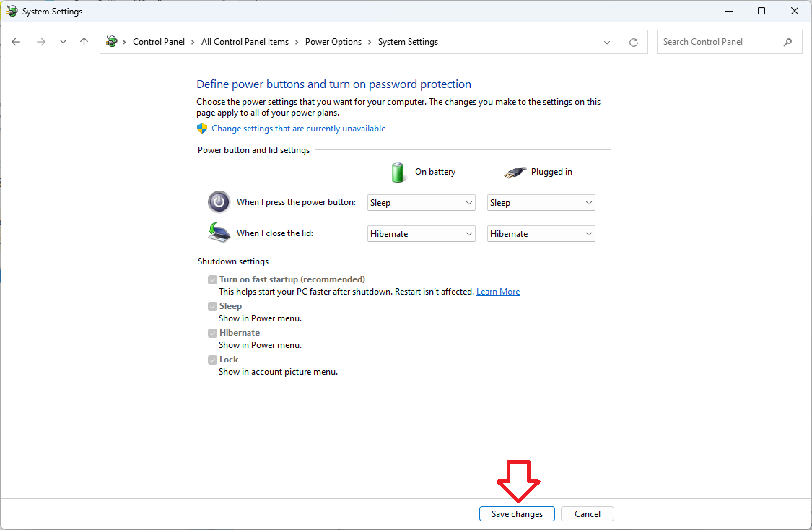This screenshot has width=812, height=530.
Task: Click the power button icon
Action: click(219, 201)
